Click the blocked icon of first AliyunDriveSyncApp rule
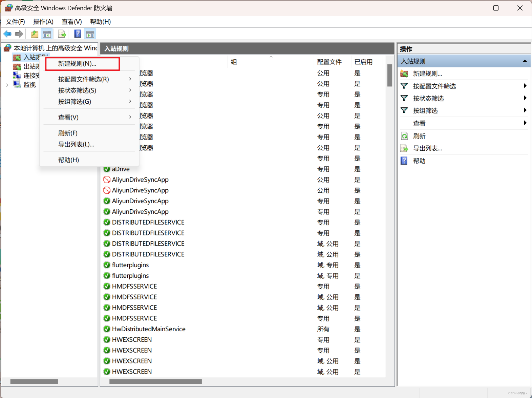 (x=107, y=180)
